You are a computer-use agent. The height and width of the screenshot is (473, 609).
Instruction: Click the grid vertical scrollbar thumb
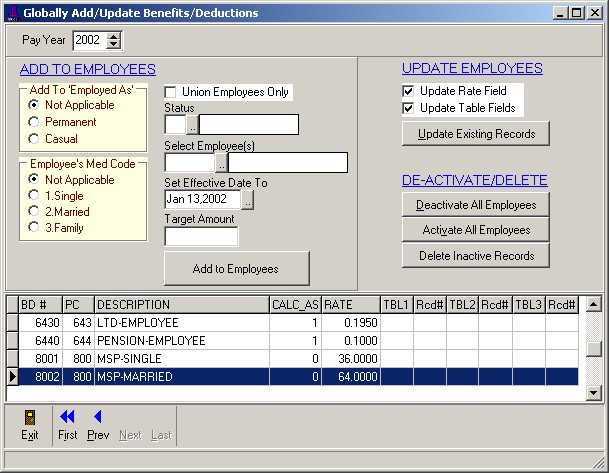[x=594, y=349]
